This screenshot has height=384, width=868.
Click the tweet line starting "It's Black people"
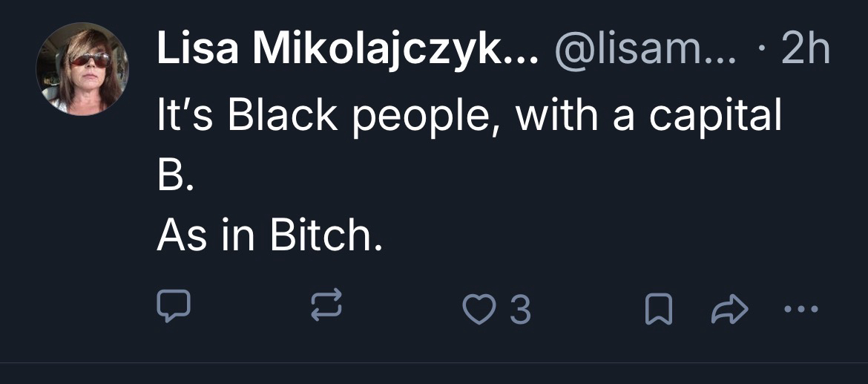[469, 117]
